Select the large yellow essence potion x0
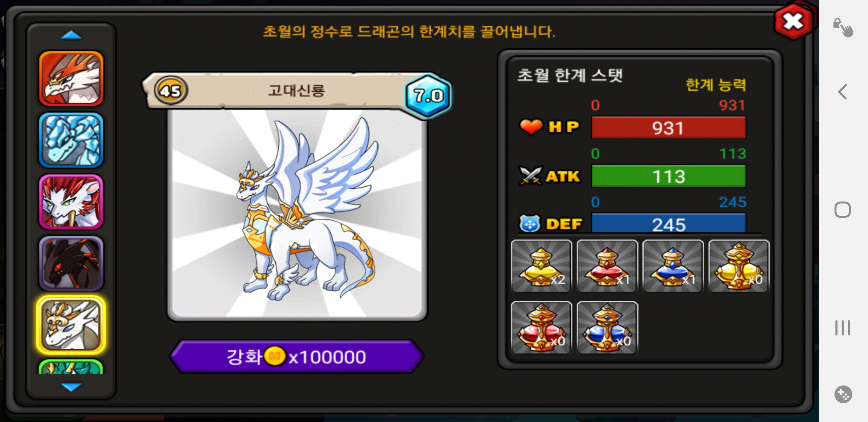Image resolution: width=868 pixels, height=422 pixels. (x=739, y=266)
